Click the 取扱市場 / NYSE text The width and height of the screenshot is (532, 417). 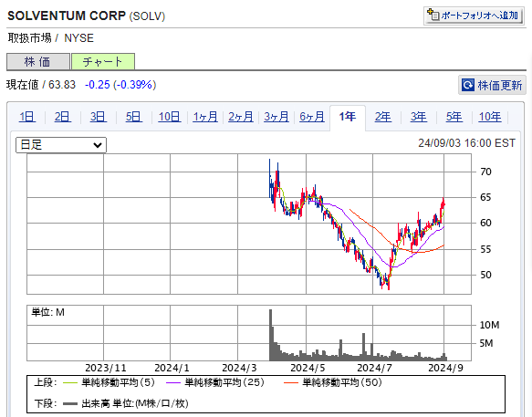pos(51,38)
